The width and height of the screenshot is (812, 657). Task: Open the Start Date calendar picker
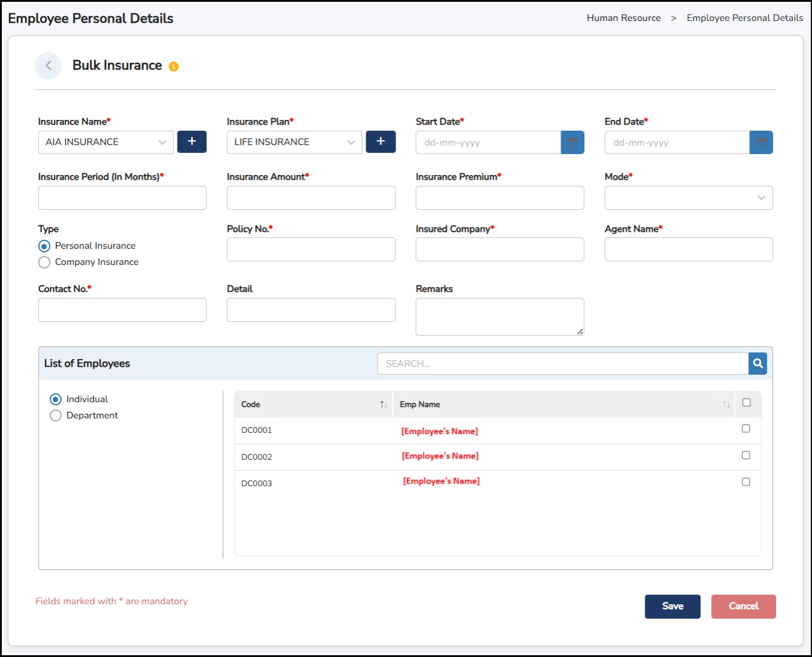coord(572,143)
